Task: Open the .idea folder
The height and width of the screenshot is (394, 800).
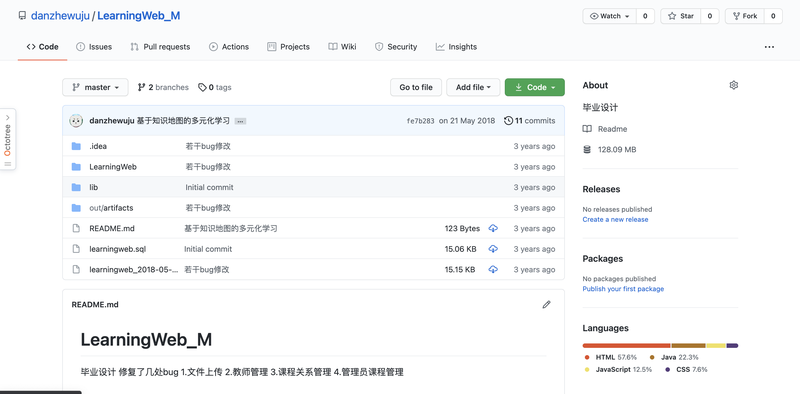Action: (98, 146)
